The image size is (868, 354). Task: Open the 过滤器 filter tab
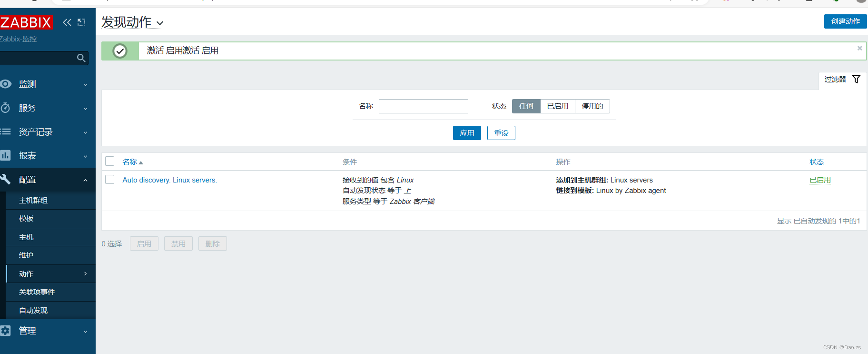[x=842, y=80]
